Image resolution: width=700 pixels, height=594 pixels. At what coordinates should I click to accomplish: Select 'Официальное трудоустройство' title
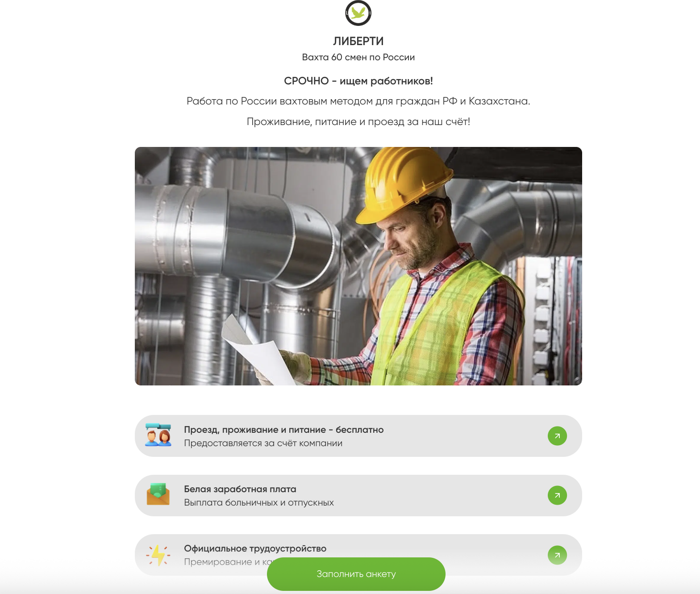[x=255, y=548]
